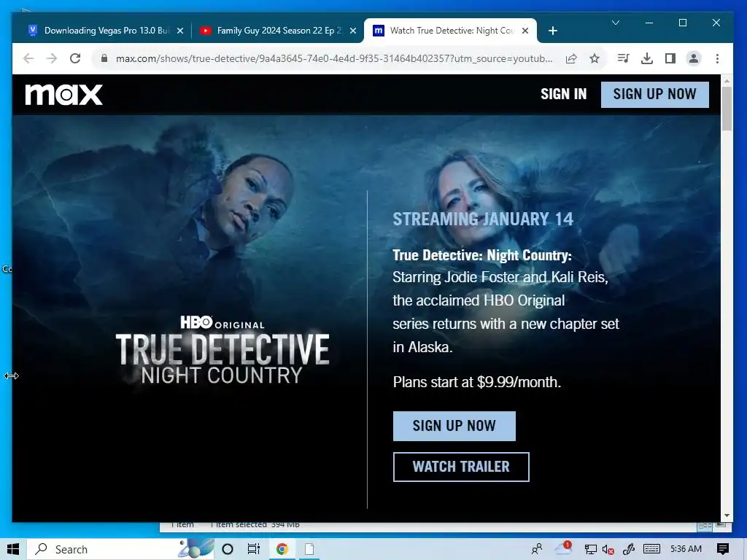Viewport: 747px width, 560px height.
Task: Click the muted volume tray icon
Action: point(608,550)
